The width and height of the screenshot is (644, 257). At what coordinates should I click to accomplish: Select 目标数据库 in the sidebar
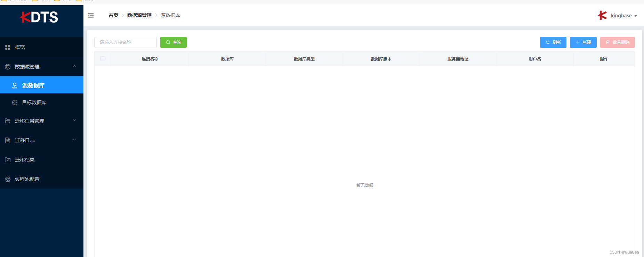(x=42, y=102)
